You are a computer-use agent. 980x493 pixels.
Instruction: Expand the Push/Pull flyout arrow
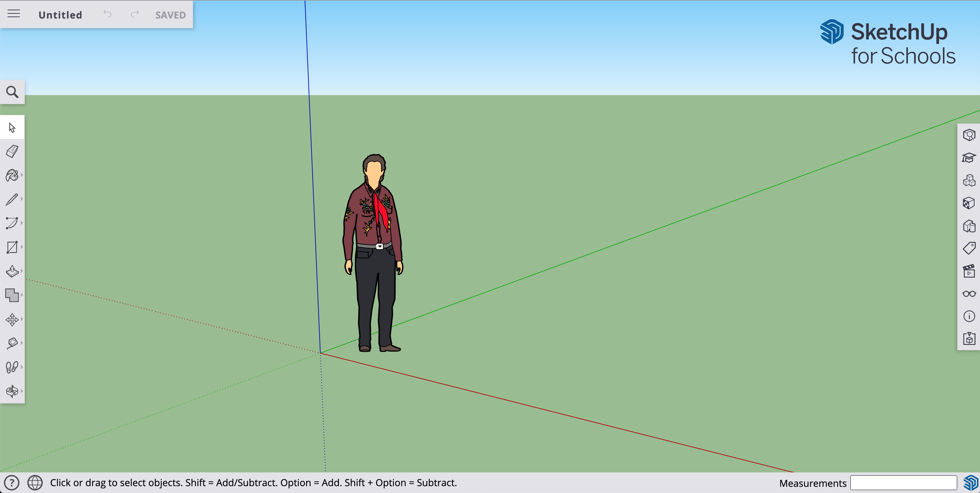point(22,271)
